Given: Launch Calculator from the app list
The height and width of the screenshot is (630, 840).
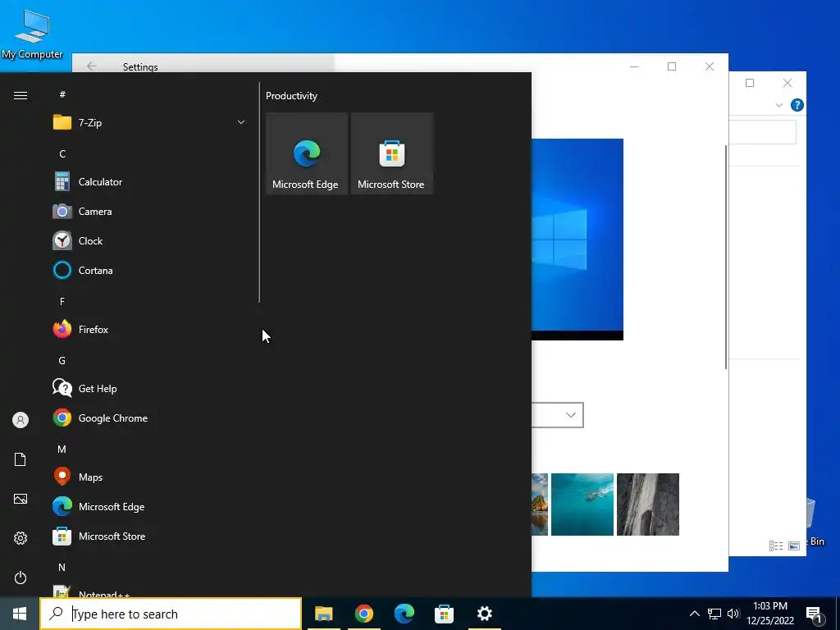Looking at the screenshot, I should coord(149,182).
